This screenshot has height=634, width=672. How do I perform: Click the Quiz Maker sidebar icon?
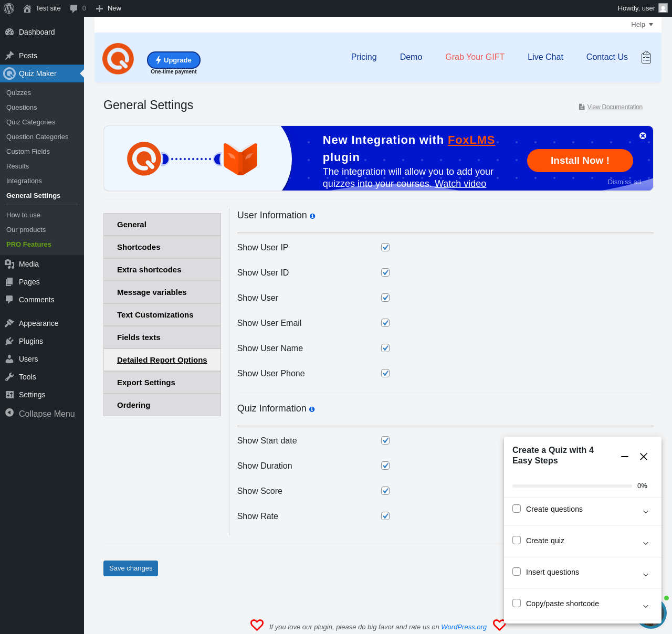click(9, 73)
